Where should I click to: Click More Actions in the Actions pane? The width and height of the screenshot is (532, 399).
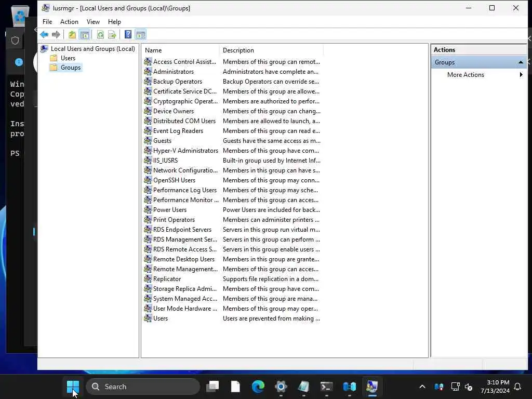coord(465,75)
